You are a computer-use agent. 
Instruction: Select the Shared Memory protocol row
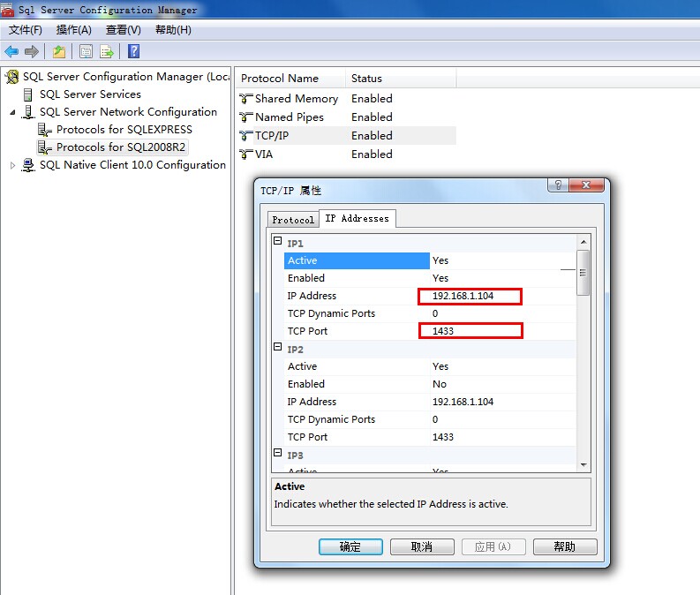click(x=346, y=99)
